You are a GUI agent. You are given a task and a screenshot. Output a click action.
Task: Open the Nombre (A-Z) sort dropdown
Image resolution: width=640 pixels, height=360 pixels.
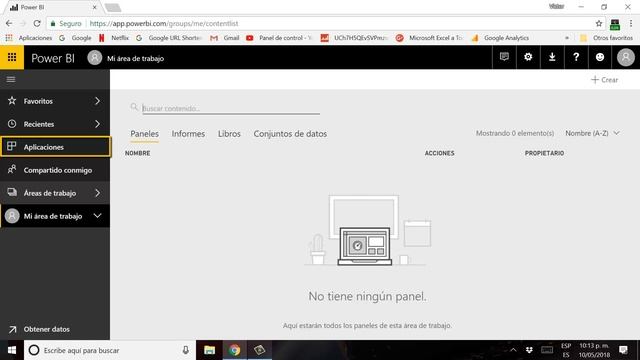592,133
